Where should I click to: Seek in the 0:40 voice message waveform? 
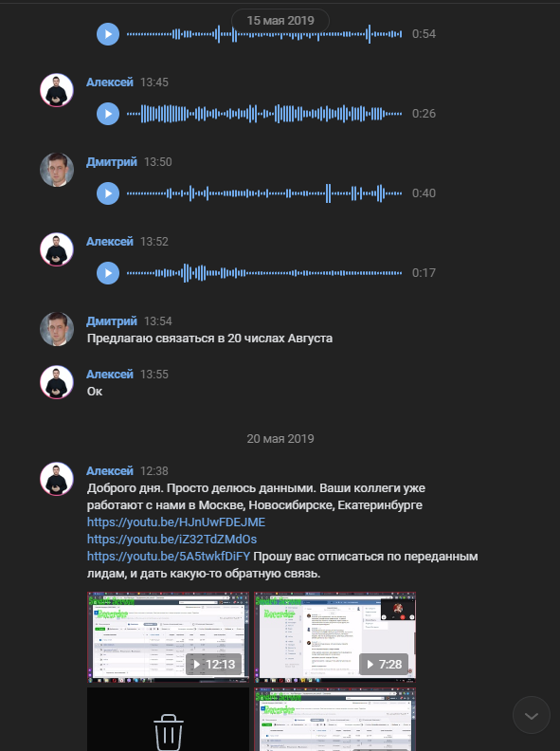264,193
